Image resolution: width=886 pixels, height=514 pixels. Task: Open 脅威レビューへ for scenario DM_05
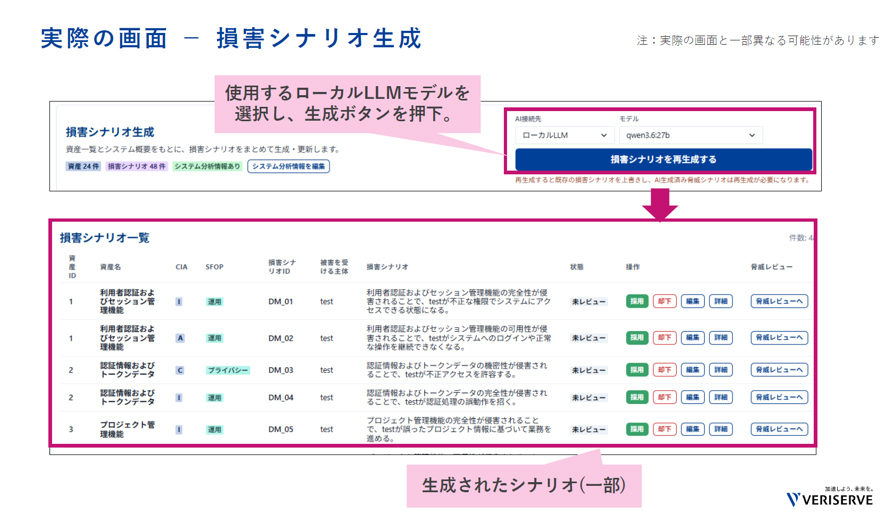pyautogui.click(x=779, y=429)
